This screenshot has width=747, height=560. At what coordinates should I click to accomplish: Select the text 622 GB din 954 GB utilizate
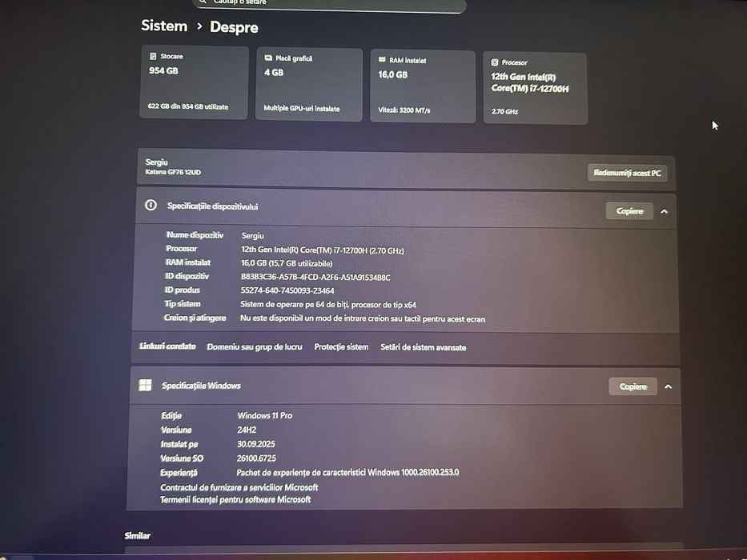tap(187, 106)
